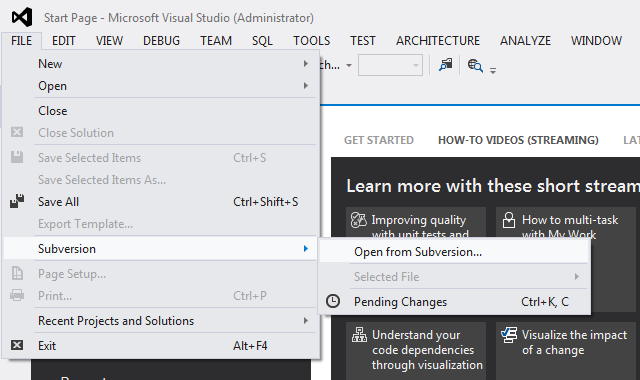Open the WINDOW menu
Viewport: 640px width, 380px height.
tap(596, 41)
